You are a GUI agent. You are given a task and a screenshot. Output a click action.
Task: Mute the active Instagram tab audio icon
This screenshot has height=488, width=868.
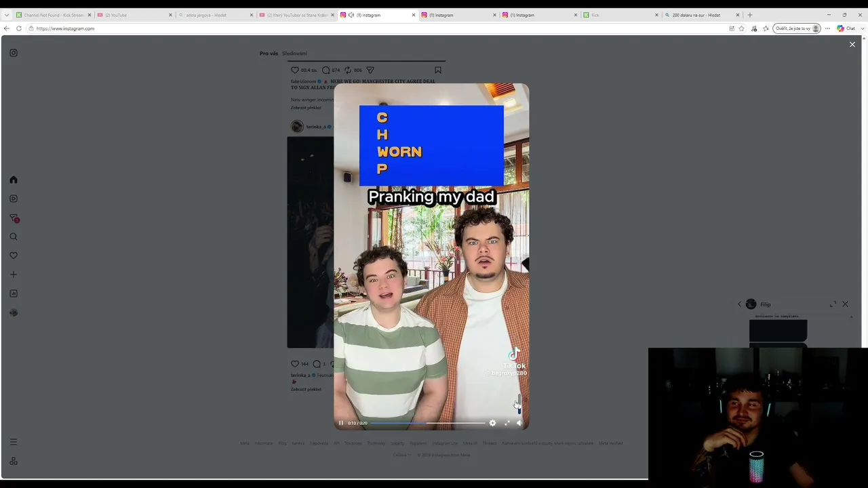pyautogui.click(x=351, y=15)
